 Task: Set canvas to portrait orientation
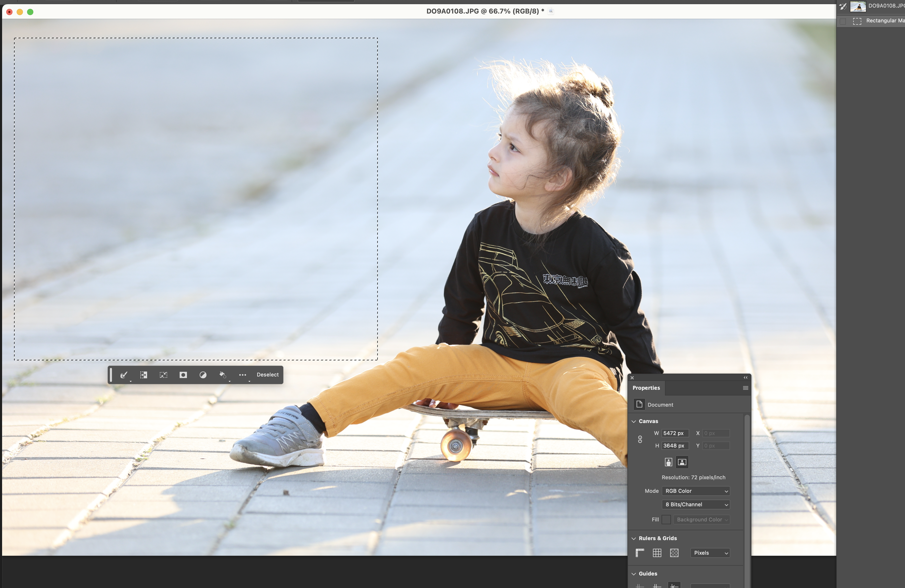[669, 462]
